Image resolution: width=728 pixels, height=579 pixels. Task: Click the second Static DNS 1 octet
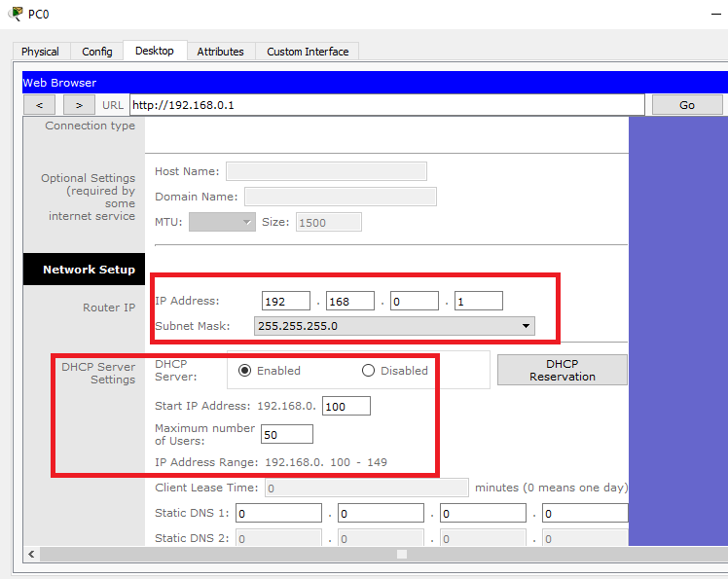pos(381,513)
